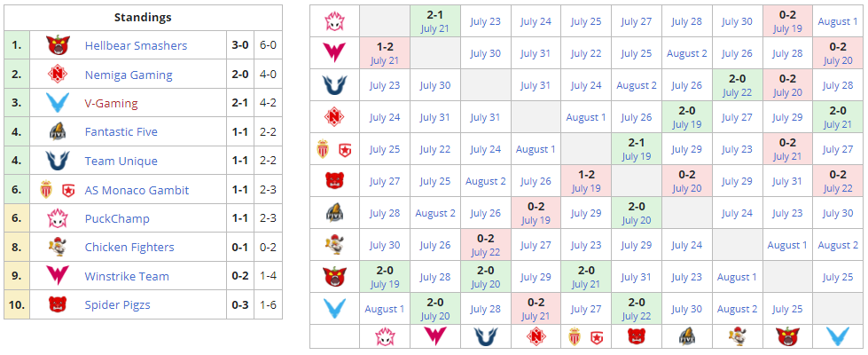Click PuckChamp logo in crosstable's left column

(334, 21)
